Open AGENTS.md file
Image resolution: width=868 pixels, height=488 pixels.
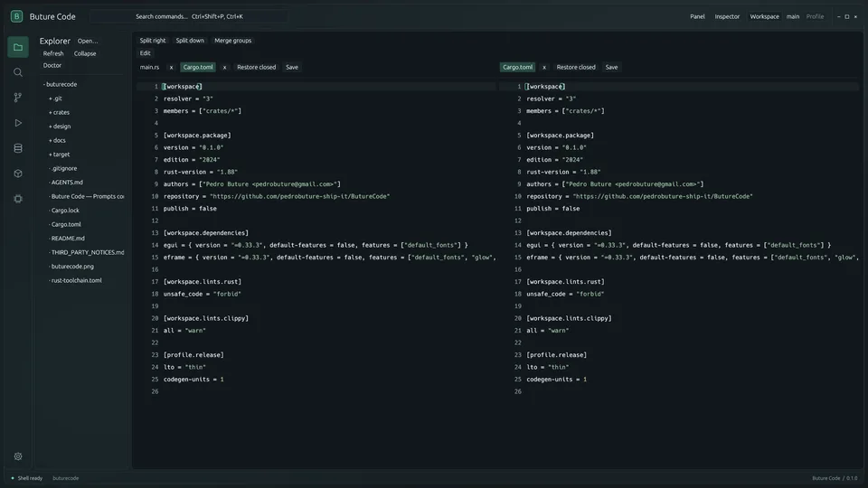pos(66,182)
